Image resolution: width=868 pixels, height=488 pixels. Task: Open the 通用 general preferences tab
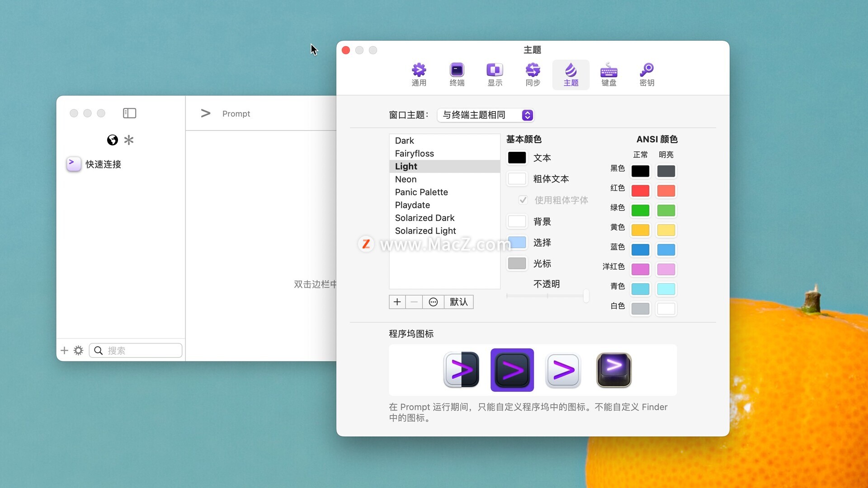coord(419,75)
